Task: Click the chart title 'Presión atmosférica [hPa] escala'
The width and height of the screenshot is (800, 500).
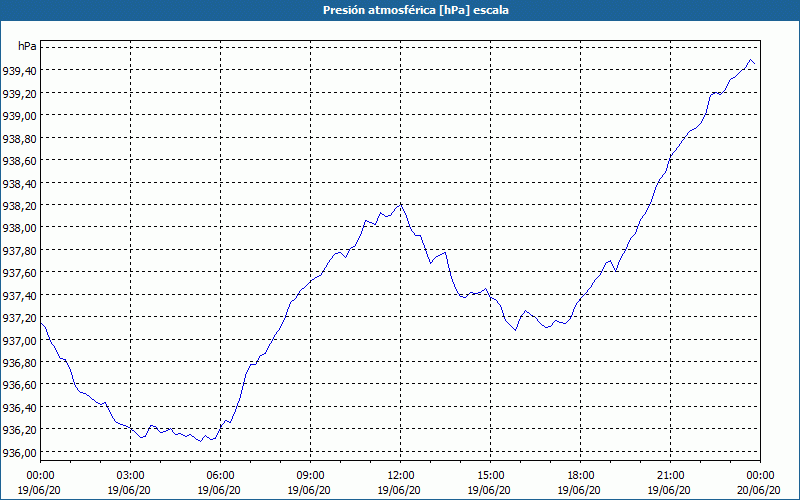Action: (x=416, y=10)
